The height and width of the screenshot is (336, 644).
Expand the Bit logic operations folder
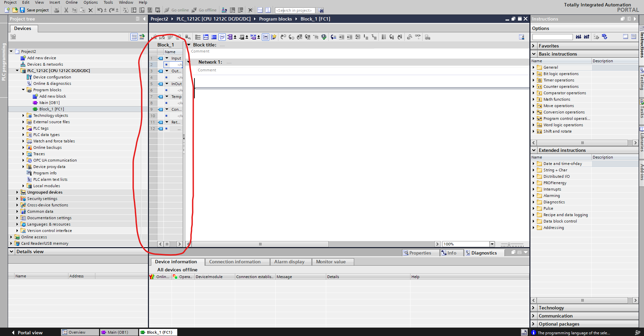(533, 74)
